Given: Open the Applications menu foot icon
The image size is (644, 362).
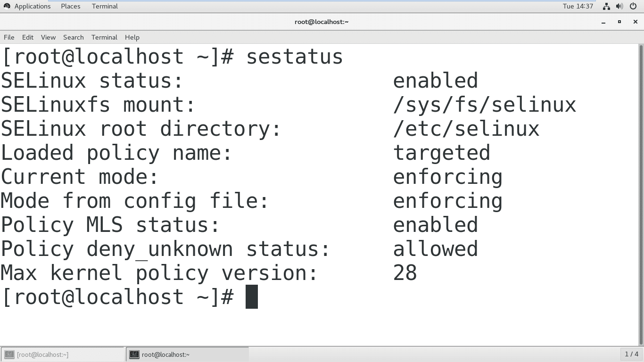Looking at the screenshot, I should pos(7,6).
